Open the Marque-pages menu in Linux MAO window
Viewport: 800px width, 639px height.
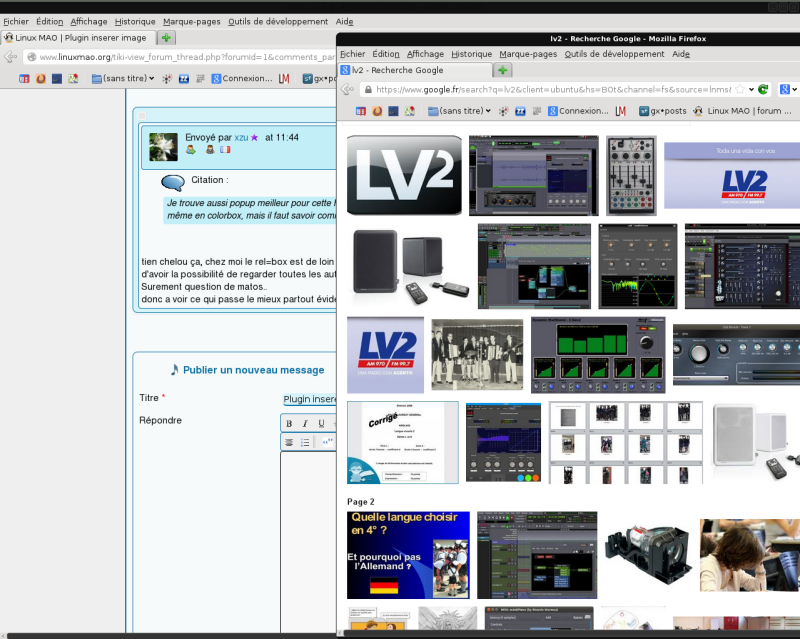tap(193, 21)
